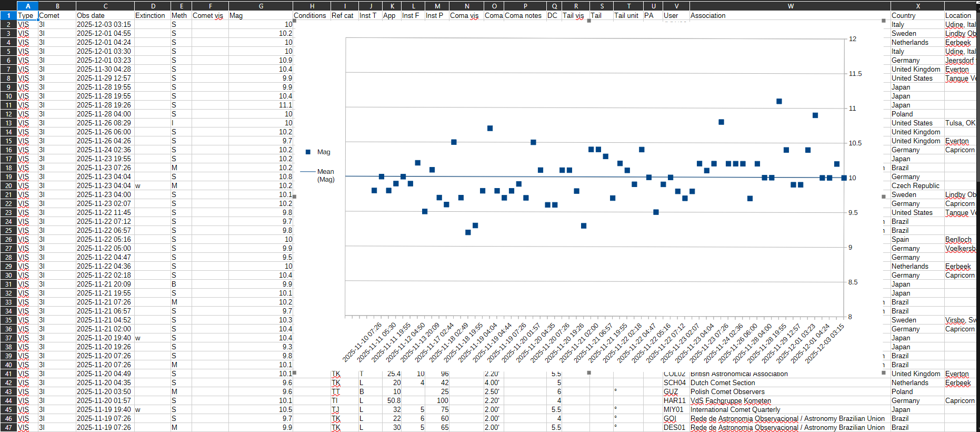Click the "Comet vis" header cell
This screenshot has height=432, width=980.
pyautogui.click(x=210, y=15)
